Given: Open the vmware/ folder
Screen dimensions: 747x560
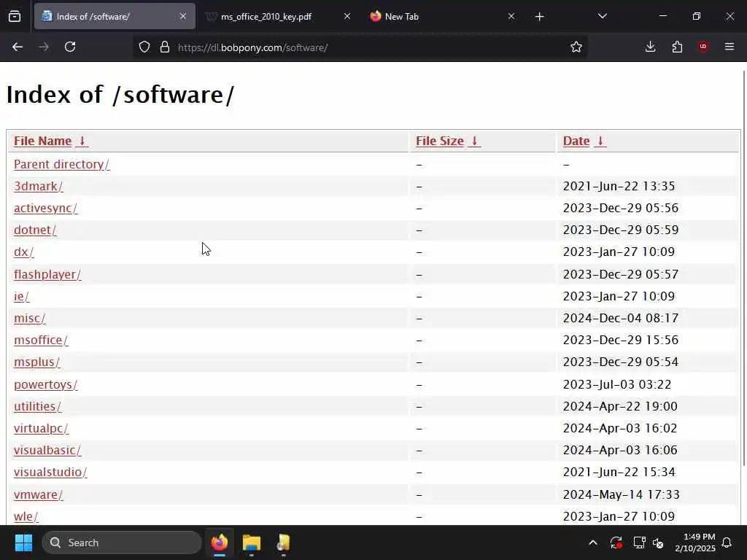Looking at the screenshot, I should pos(38,495).
